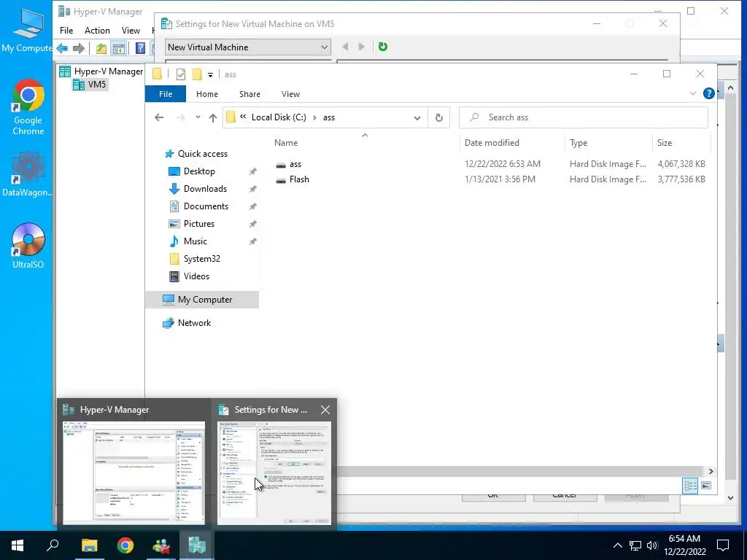Click the taskbar search magnifier icon
747x560 pixels.
[x=53, y=545]
